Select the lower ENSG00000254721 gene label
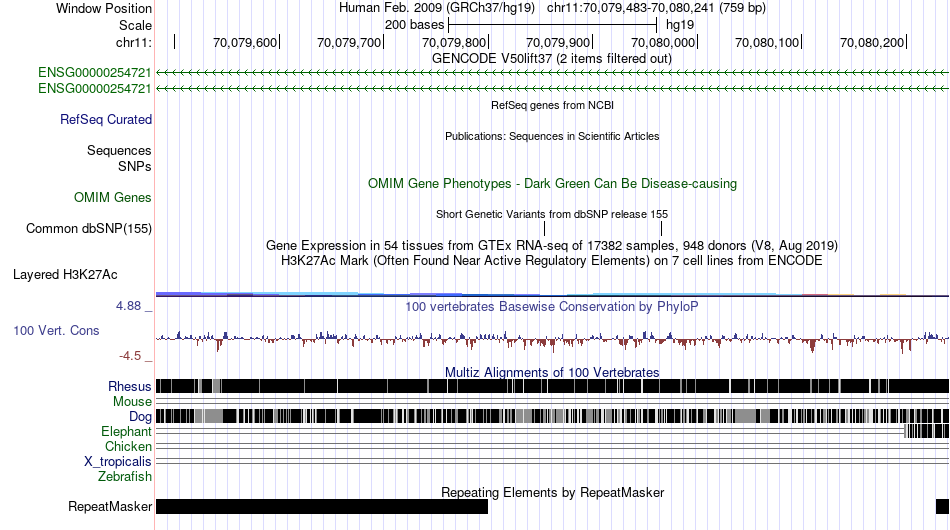This screenshot has width=950, height=530. [95, 88]
